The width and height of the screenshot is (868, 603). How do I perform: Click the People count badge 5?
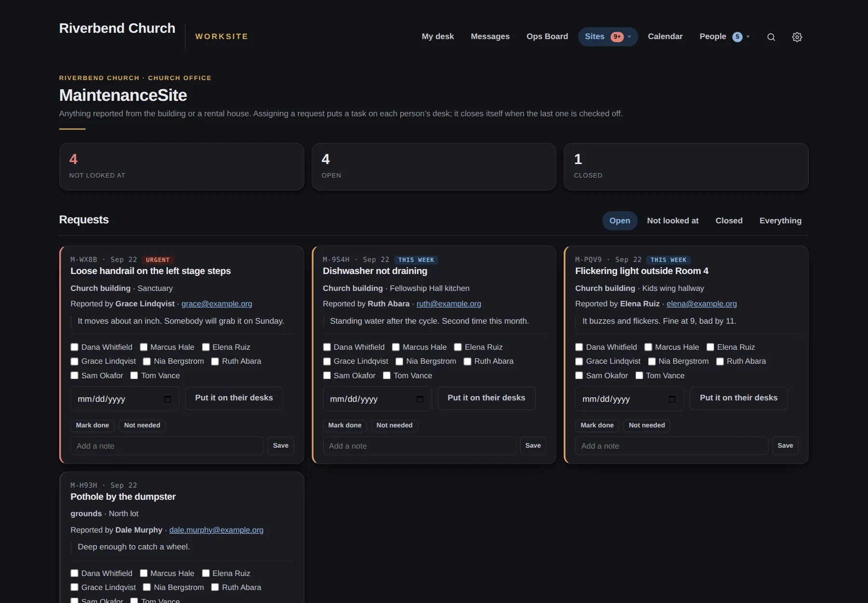click(737, 37)
